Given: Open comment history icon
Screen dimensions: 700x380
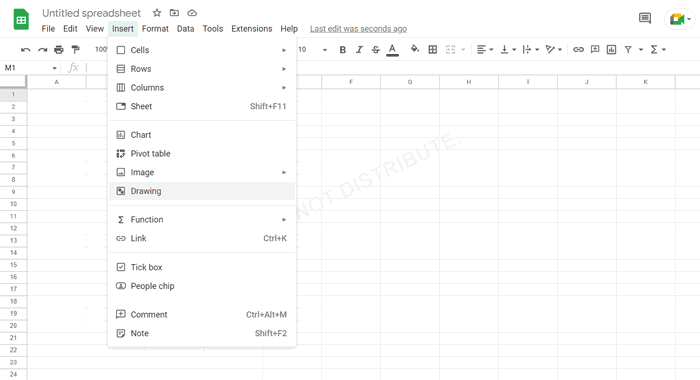Looking at the screenshot, I should pos(645,18).
